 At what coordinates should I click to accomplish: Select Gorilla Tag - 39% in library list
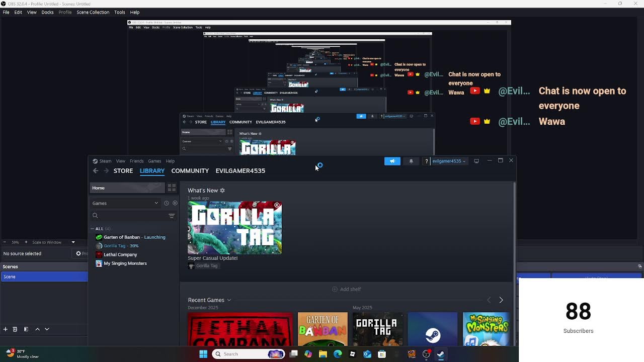[117, 246]
